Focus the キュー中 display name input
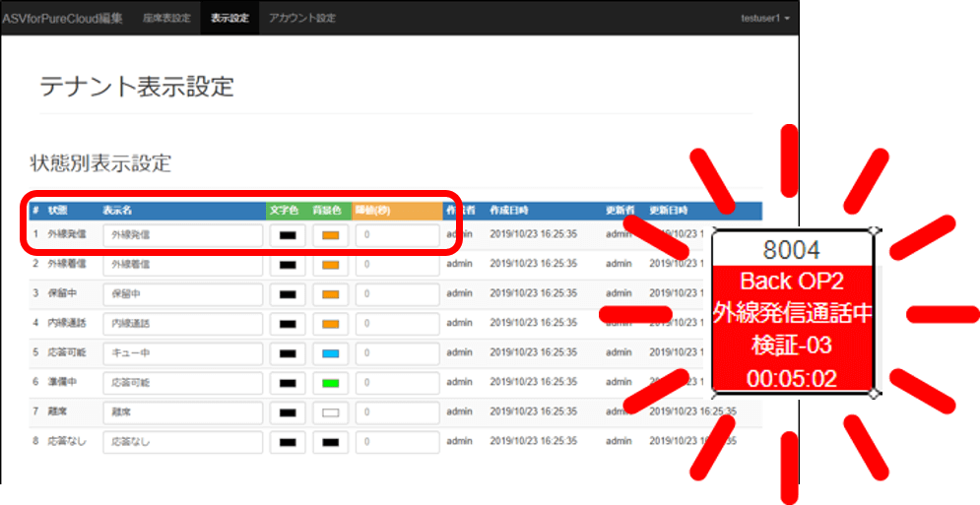This screenshot has width=980, height=505. coord(182,353)
